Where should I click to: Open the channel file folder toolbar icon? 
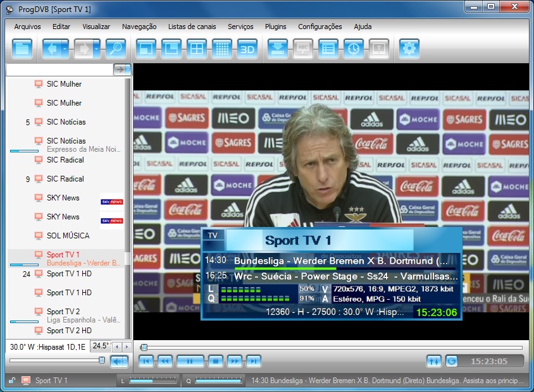pyautogui.click(x=22, y=49)
